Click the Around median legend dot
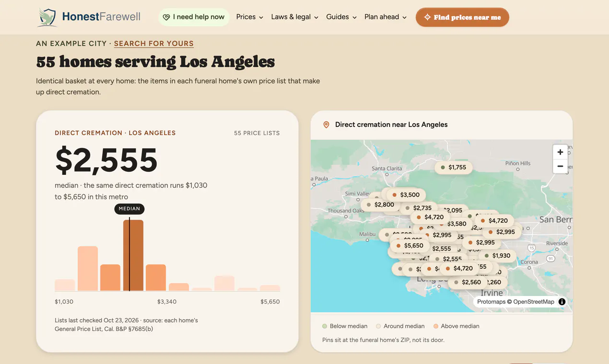The height and width of the screenshot is (364, 609). pos(378,326)
